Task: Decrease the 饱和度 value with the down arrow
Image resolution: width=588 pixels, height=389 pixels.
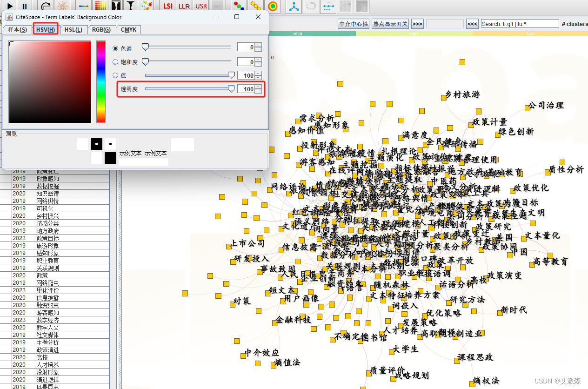Action: click(259, 64)
